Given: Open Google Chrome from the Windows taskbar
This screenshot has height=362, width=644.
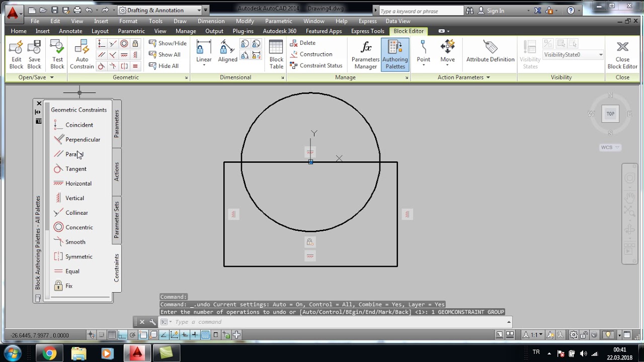Looking at the screenshot, I should coord(49,353).
